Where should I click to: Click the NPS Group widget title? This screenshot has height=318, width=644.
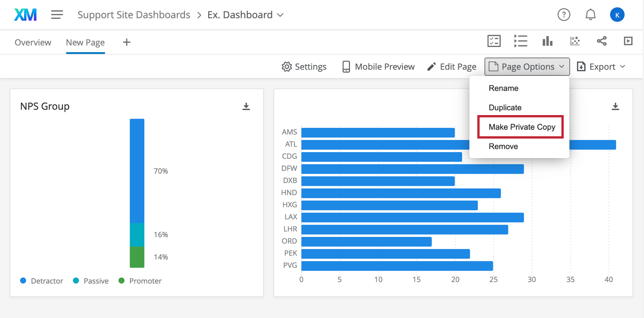click(45, 106)
